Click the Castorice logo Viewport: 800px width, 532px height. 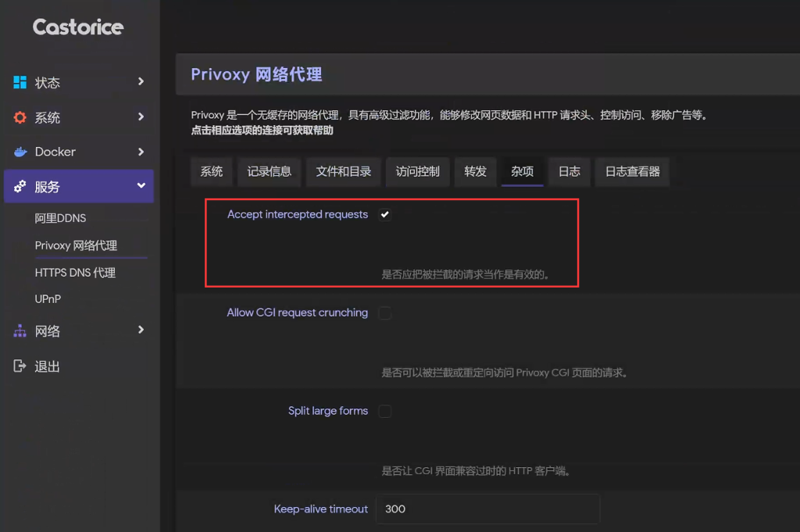[x=78, y=27]
